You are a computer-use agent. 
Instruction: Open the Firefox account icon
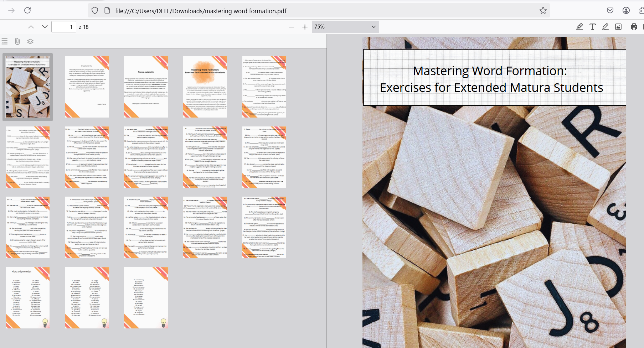click(x=626, y=11)
